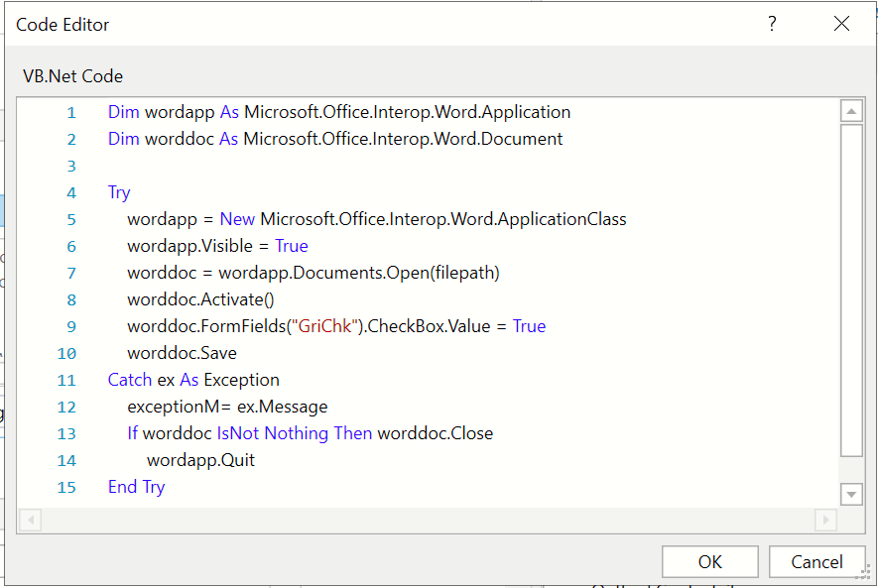Place cursor on the Try keyword

coord(119,192)
